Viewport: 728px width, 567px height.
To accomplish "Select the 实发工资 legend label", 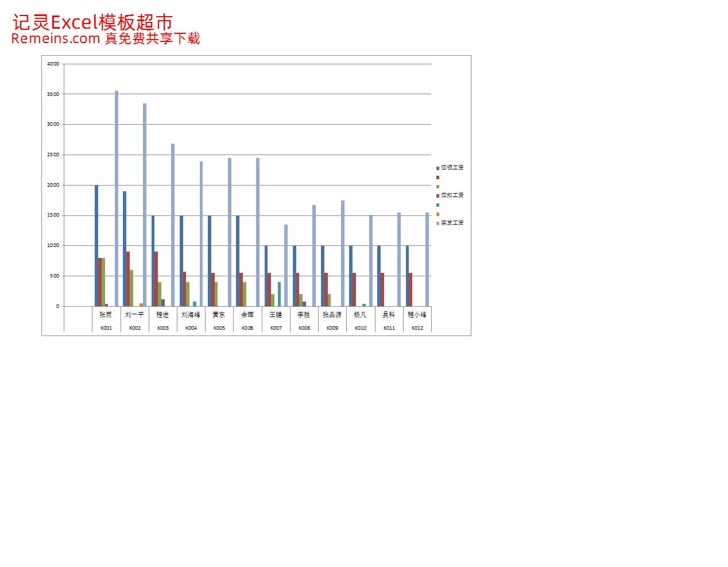I will click(x=452, y=223).
